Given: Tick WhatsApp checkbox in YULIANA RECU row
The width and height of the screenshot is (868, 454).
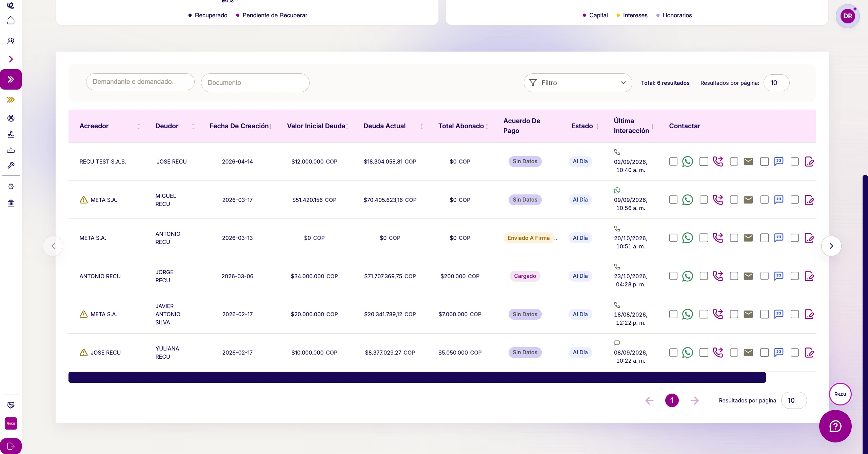Looking at the screenshot, I should (x=673, y=353).
